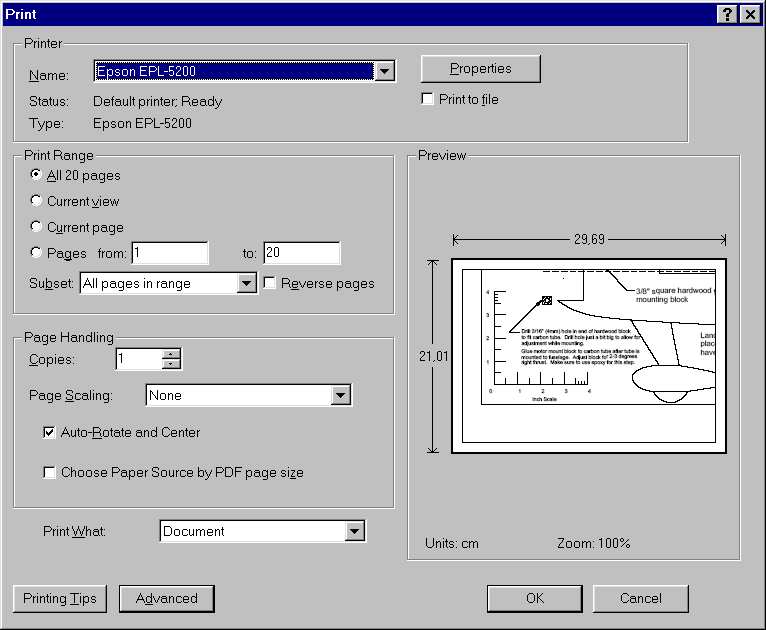This screenshot has width=766, height=630.
Task: Open the Advanced print settings
Action: tap(166, 599)
